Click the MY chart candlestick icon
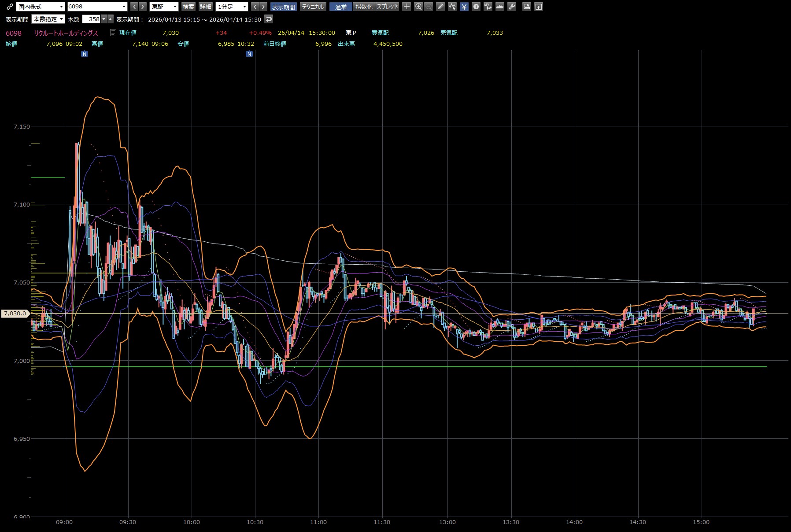 [488, 7]
